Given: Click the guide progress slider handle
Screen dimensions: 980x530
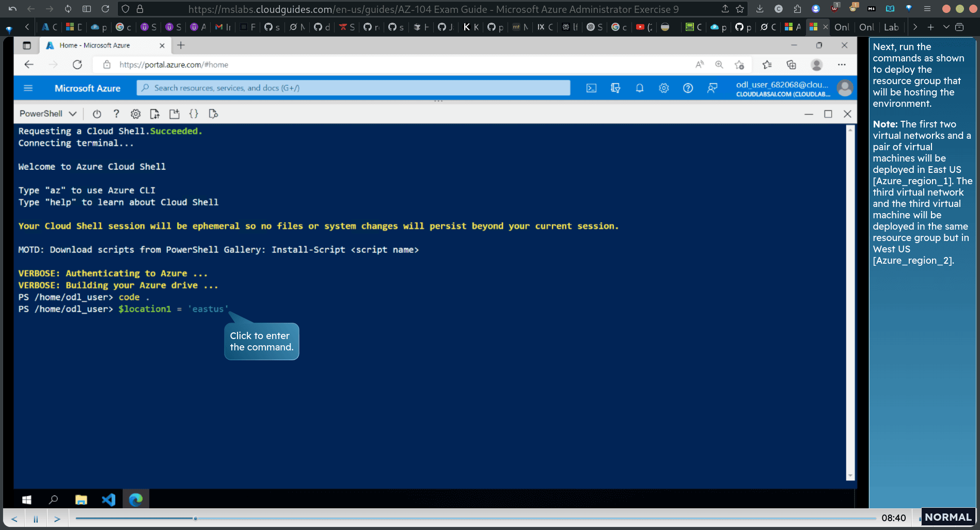Looking at the screenshot, I should pyautogui.click(x=195, y=518).
